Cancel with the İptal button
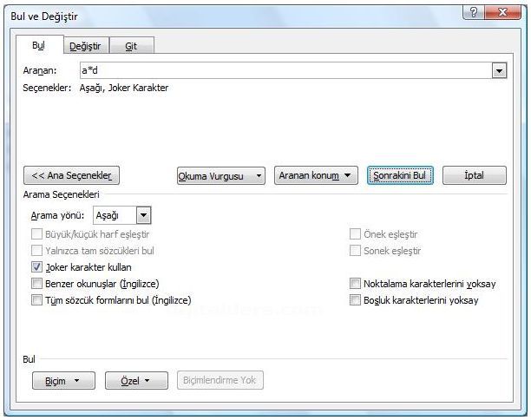The image size is (531, 420). pyautogui.click(x=474, y=175)
